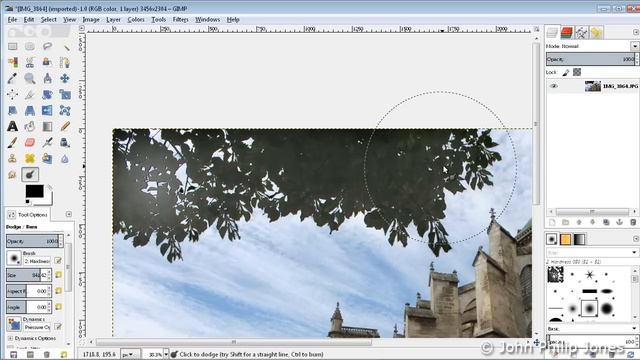Select the Foreground Select tool
640x360 pixels.
point(47,62)
